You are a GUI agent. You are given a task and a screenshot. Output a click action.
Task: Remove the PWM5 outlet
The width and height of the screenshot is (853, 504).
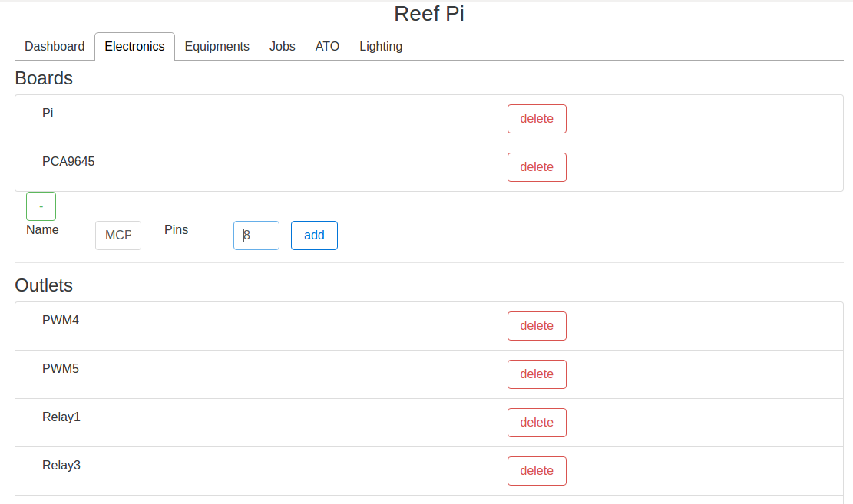[x=537, y=374]
